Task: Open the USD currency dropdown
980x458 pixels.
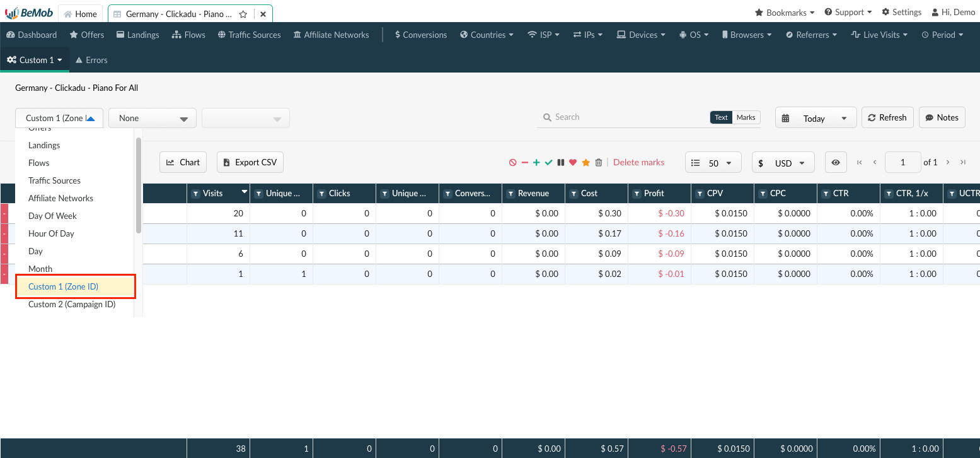Action: [x=783, y=163]
